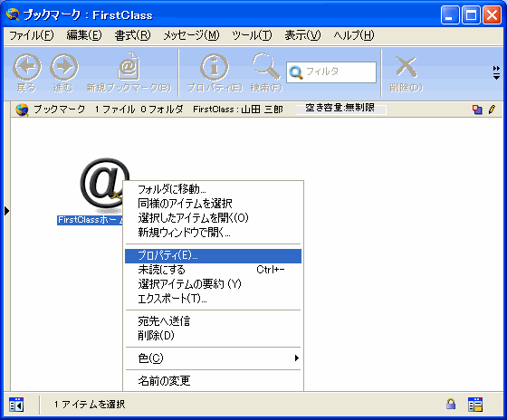Expand the toolbar overflow chevron
507x420 pixels.
point(496,72)
